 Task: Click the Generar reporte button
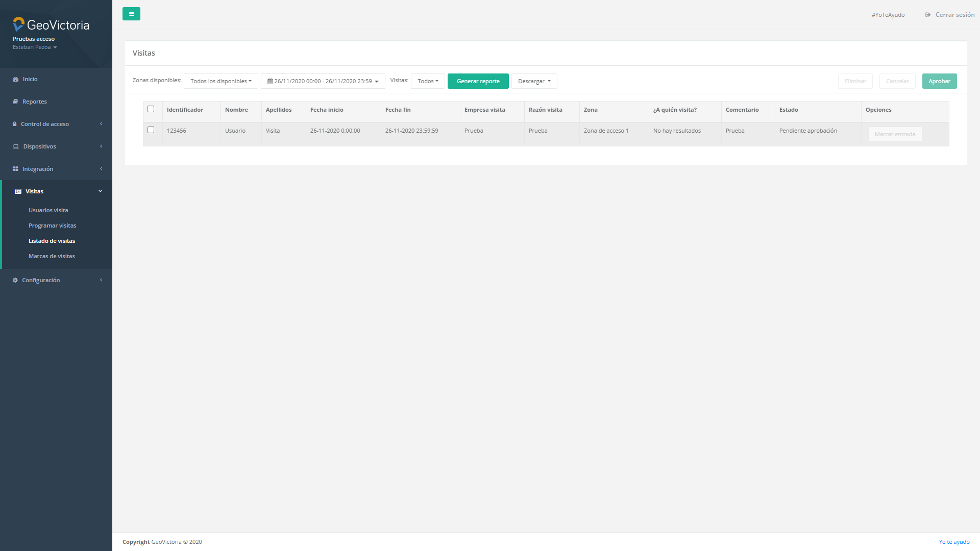click(478, 81)
